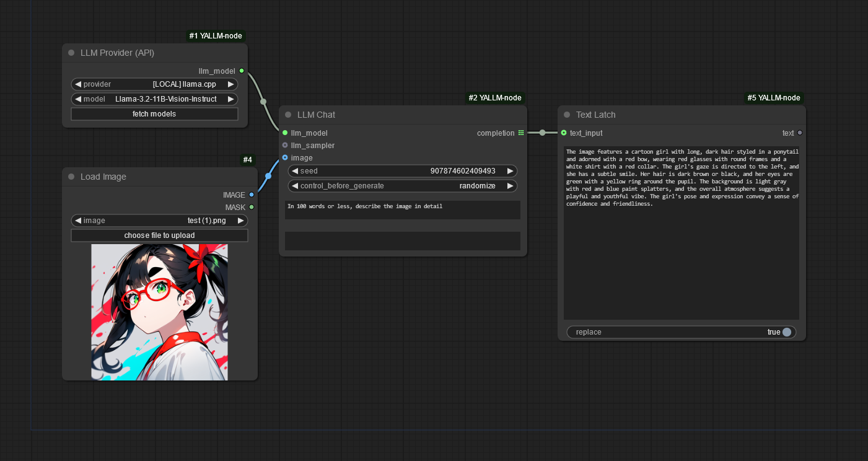
Task: Switch control_before_generate to next option
Action: click(x=511, y=186)
